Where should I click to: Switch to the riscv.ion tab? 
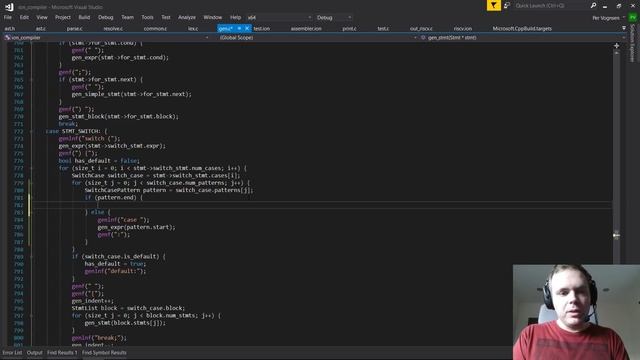tap(462, 29)
